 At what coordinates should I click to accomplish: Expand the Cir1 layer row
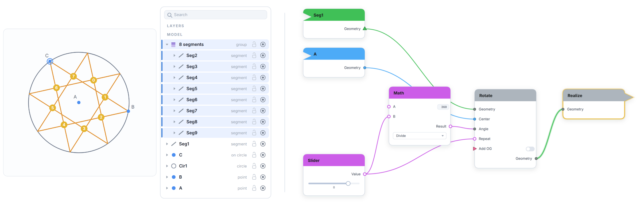tap(167, 166)
